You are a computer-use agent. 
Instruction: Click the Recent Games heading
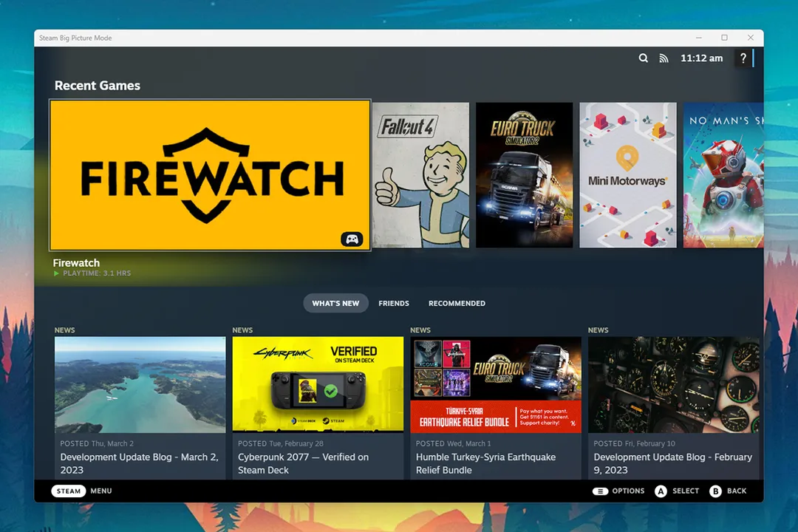click(x=98, y=86)
